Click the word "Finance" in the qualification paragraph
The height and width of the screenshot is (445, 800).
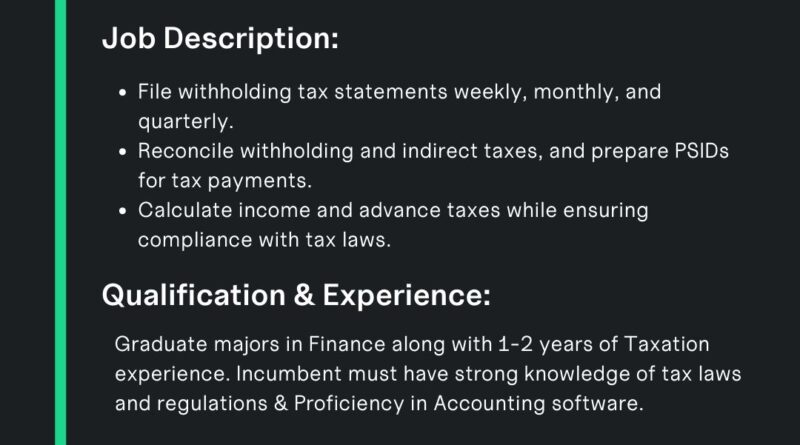(348, 344)
